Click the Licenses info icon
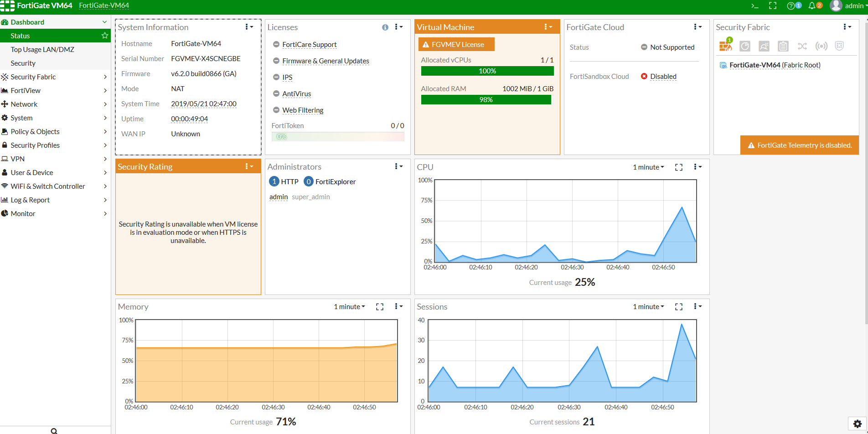Screen dimensions: 868x434 (385, 27)
